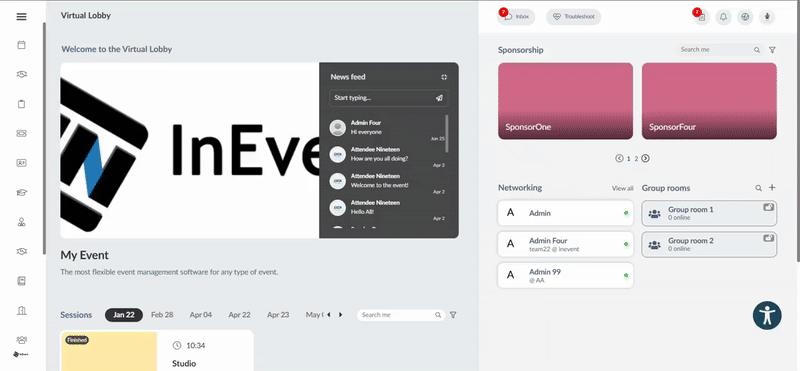Open the Admin networking card

[565, 213]
